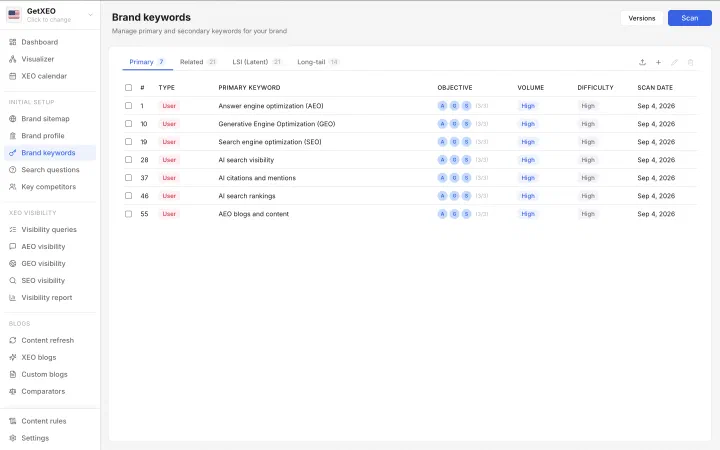The image size is (720, 450).
Task: Check the box for Answer engine optimization (AEO)
Action: 129,106
